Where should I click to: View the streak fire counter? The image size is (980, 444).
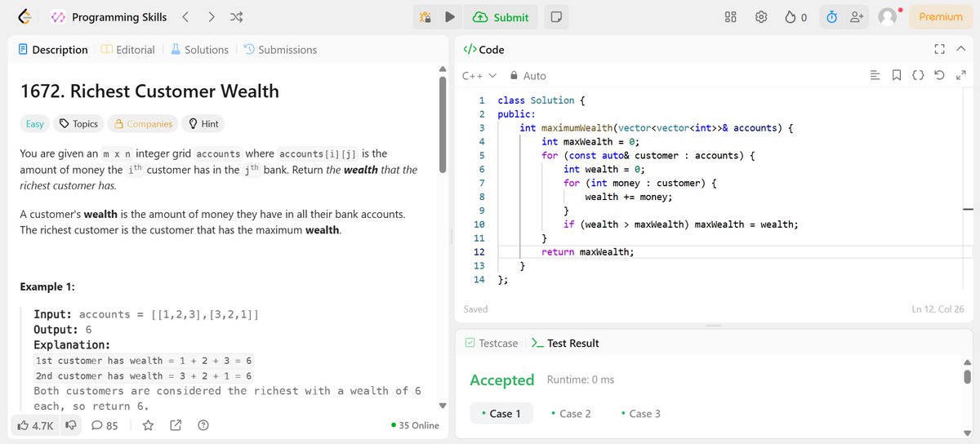[x=796, y=17]
